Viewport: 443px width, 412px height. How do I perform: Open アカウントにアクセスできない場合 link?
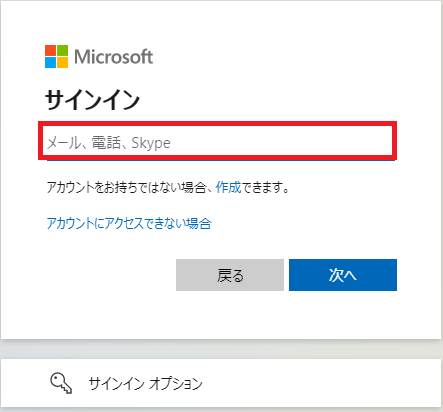coord(129,223)
